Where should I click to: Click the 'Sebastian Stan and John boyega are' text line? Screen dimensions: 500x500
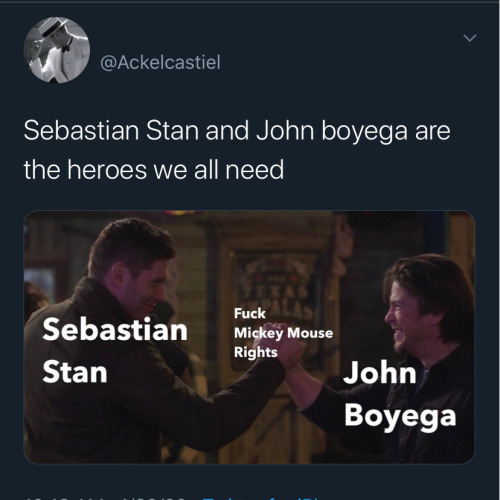tap(237, 131)
